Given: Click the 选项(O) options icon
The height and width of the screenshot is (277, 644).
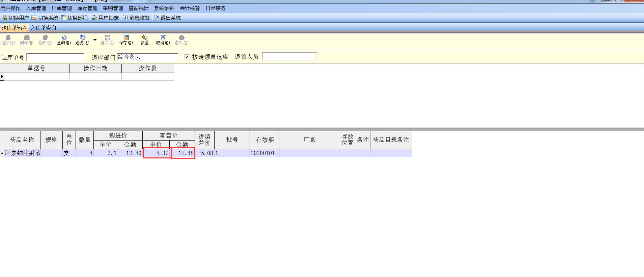Looking at the screenshot, I should pyautogui.click(x=107, y=37).
